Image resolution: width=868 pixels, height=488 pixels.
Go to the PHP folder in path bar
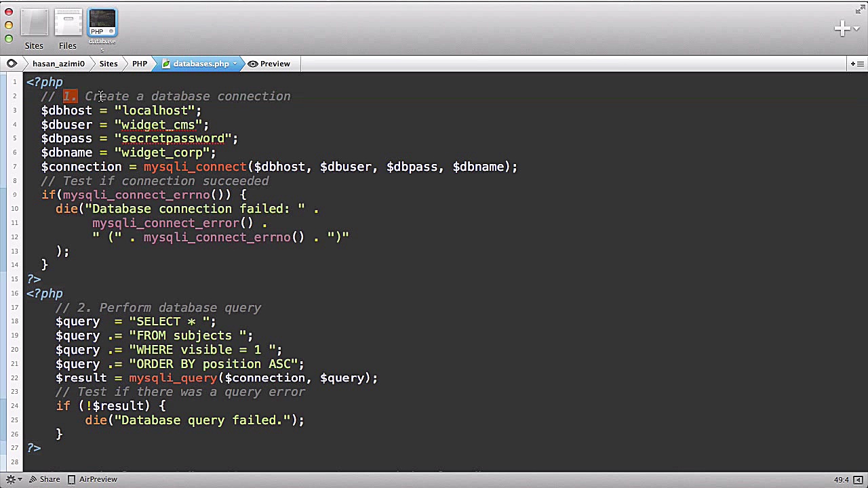point(140,64)
